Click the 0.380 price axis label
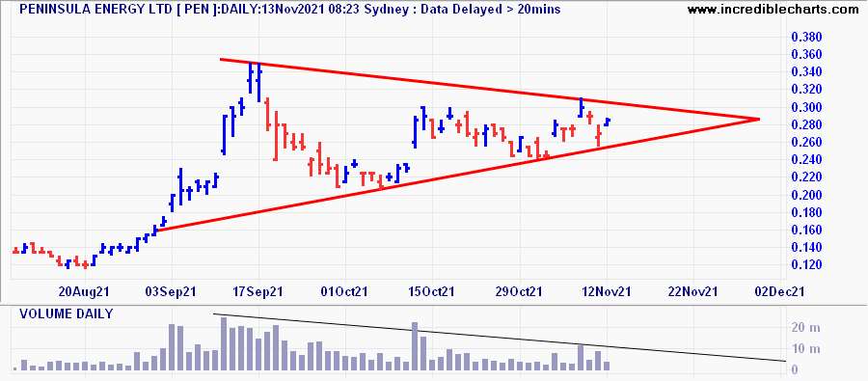Image resolution: width=868 pixels, height=381 pixels. [806, 37]
